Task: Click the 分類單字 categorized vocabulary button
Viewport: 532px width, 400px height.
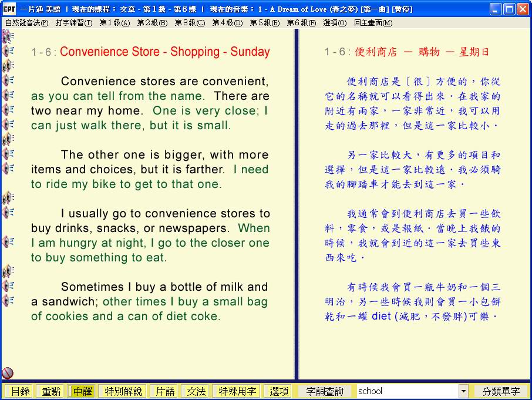Action: pos(501,391)
